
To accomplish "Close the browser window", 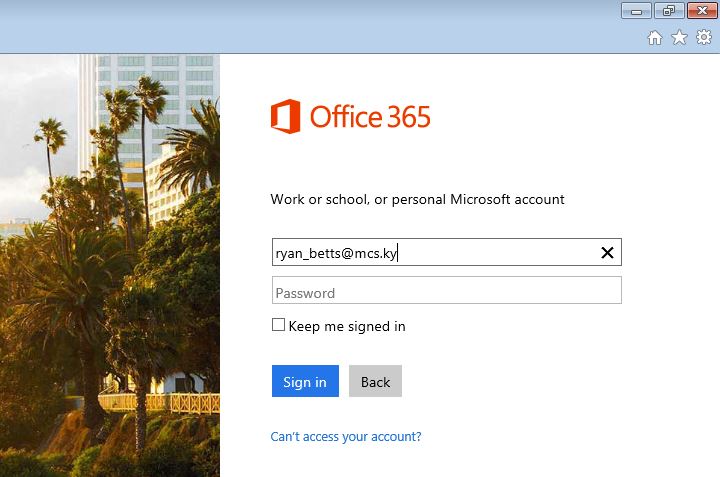I will point(702,11).
